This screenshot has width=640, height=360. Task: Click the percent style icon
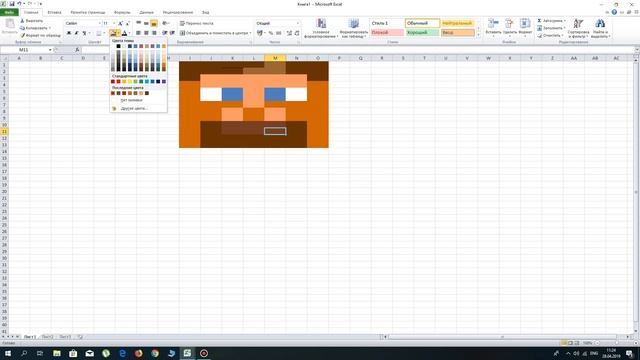[x=271, y=33]
